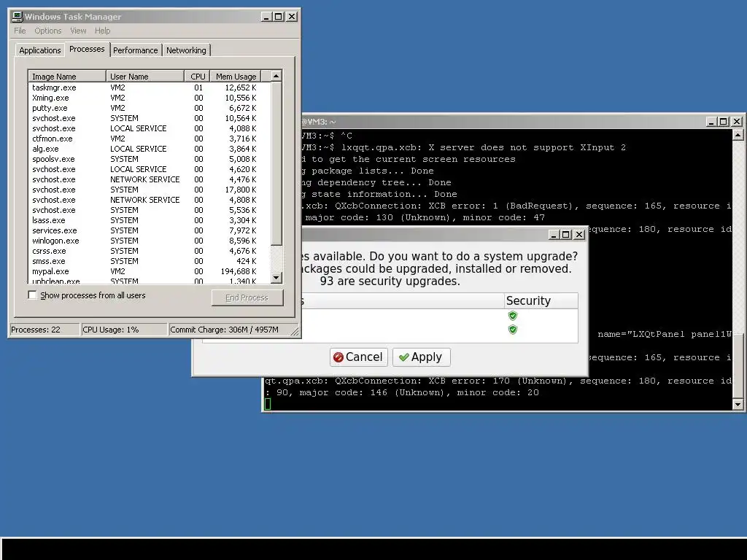This screenshot has width=747, height=560.
Task: Minimize the upgrade dialog window
Action: click(x=554, y=235)
